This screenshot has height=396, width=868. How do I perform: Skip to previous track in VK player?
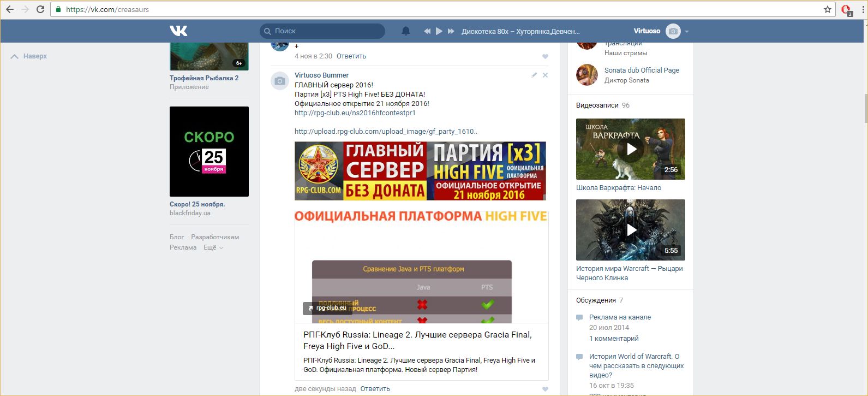pos(427,31)
